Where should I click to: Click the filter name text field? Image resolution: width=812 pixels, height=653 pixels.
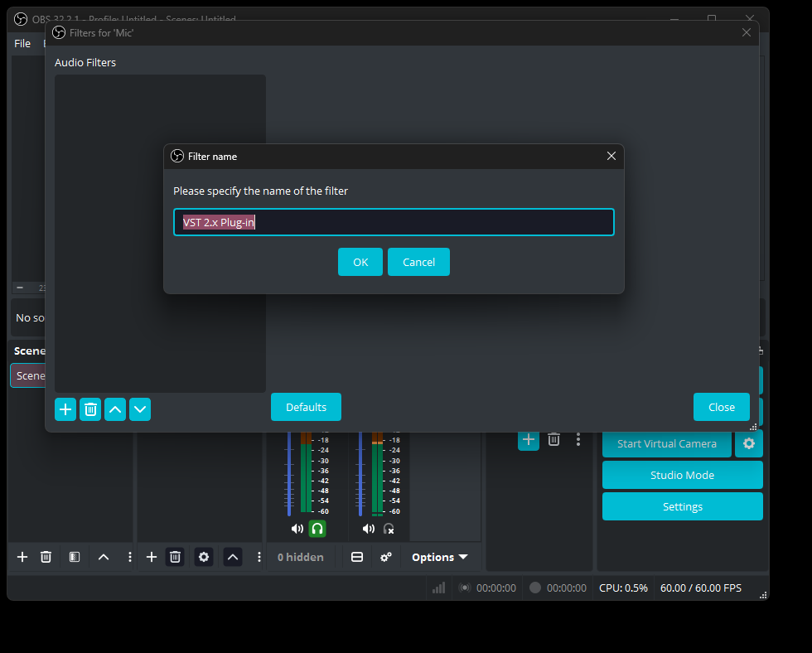click(x=394, y=222)
